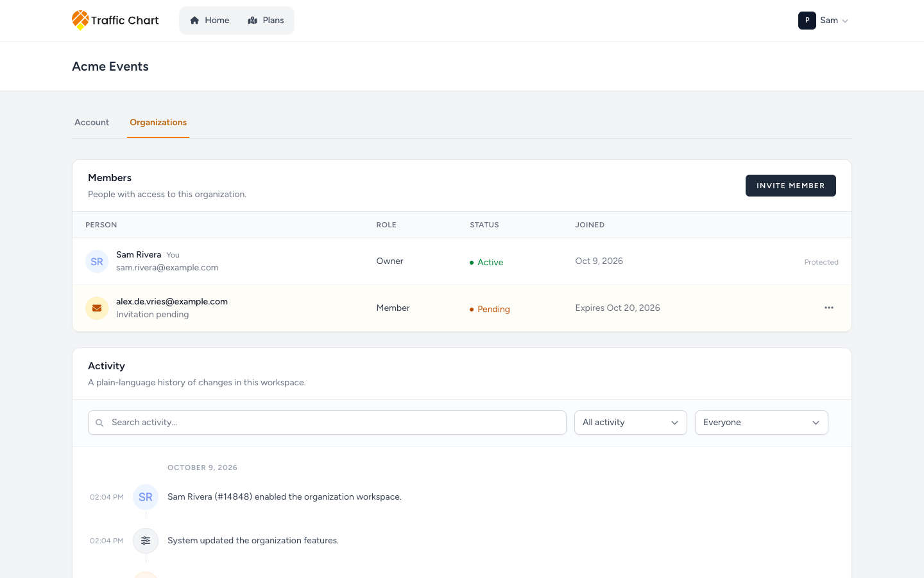This screenshot has height=578, width=924.
Task: Open the more options menu for alex.de.vries
Action: click(829, 308)
